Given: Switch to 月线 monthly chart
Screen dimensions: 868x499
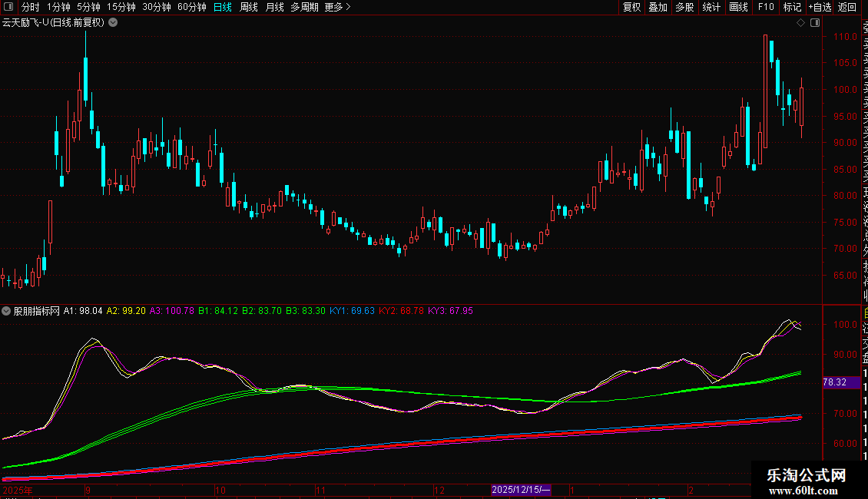Looking at the screenshot, I should click(x=274, y=7).
